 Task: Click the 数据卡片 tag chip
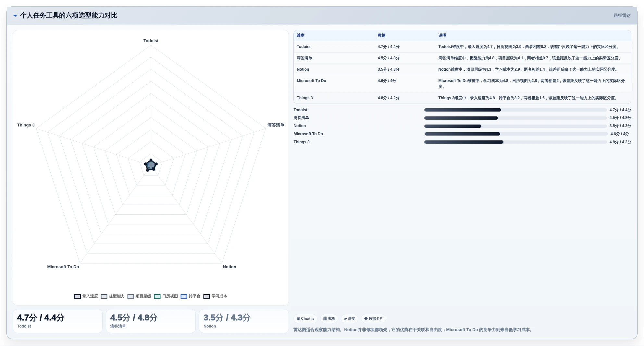pos(373,319)
